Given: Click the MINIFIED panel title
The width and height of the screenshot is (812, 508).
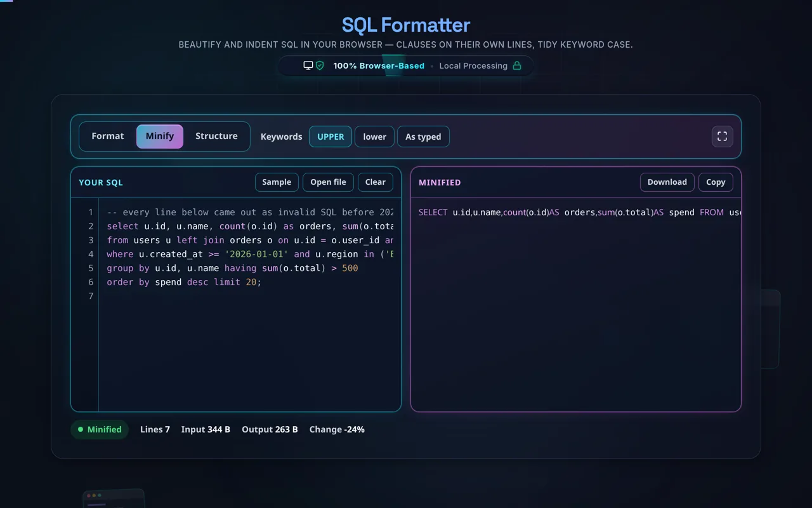Looking at the screenshot, I should coord(440,182).
